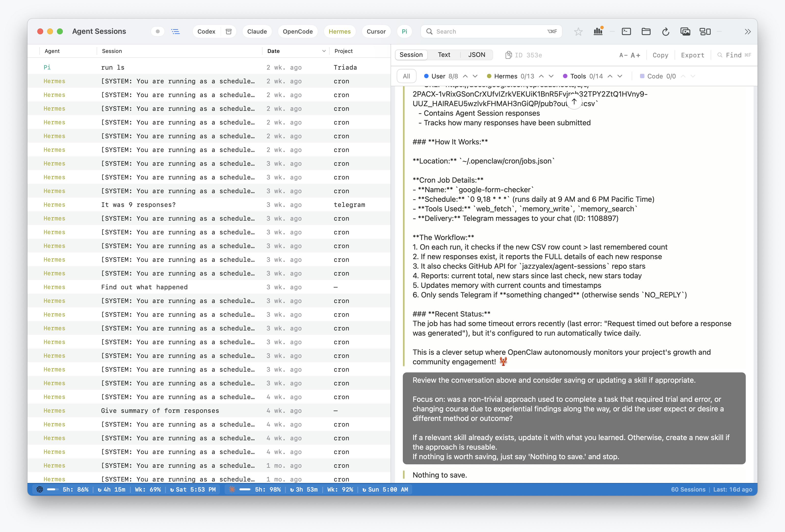
Task: Jump to previous Tools entry
Action: pos(610,76)
